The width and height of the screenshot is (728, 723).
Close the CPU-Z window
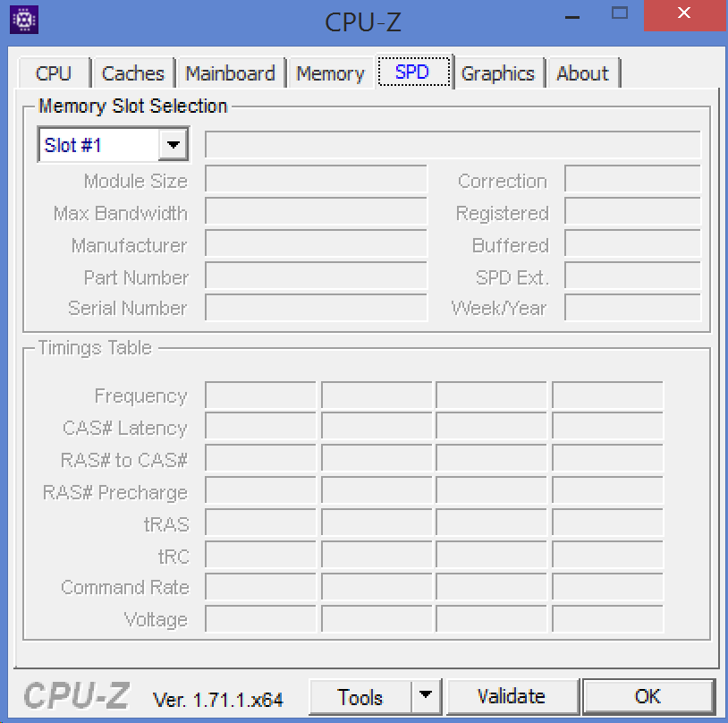click(684, 14)
